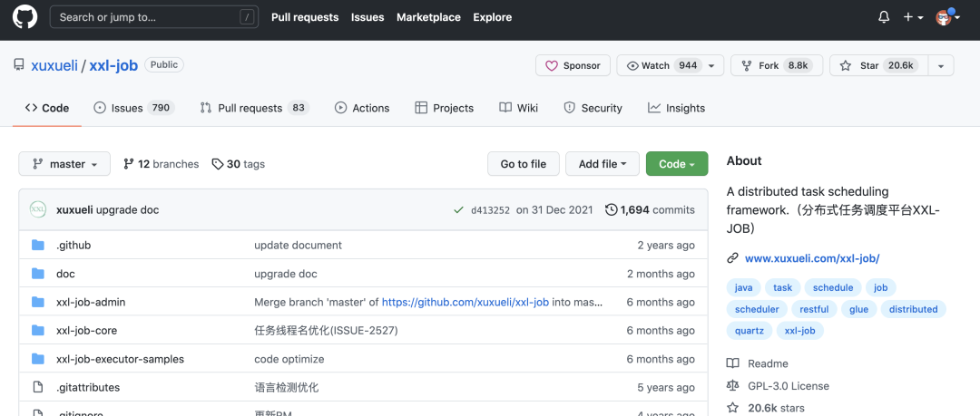Click the .github folder icon
Screen dimensions: 980x416
(x=38, y=245)
